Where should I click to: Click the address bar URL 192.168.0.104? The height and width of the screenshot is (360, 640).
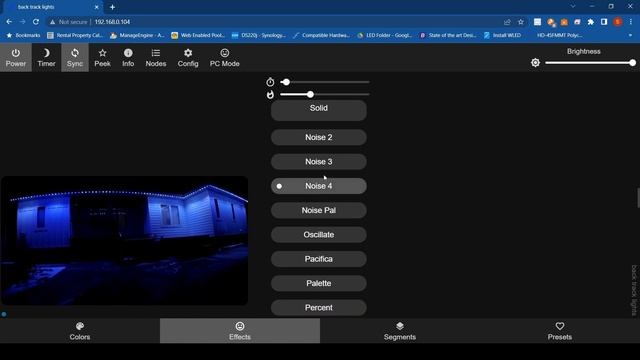pyautogui.click(x=112, y=22)
